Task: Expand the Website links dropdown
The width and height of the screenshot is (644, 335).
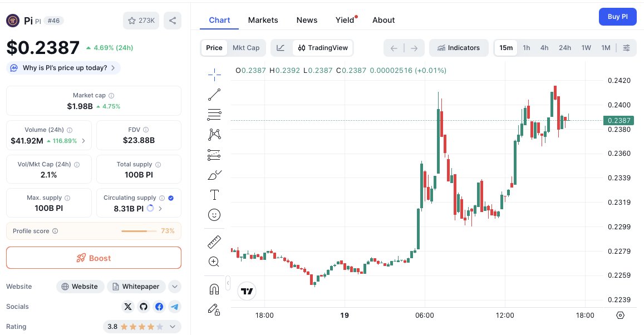Action: coord(174,286)
